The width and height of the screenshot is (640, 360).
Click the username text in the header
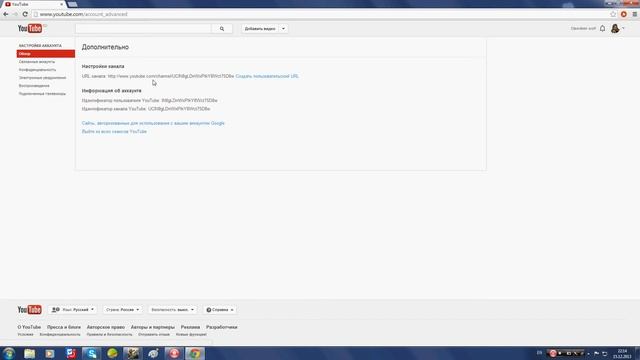tap(583, 28)
